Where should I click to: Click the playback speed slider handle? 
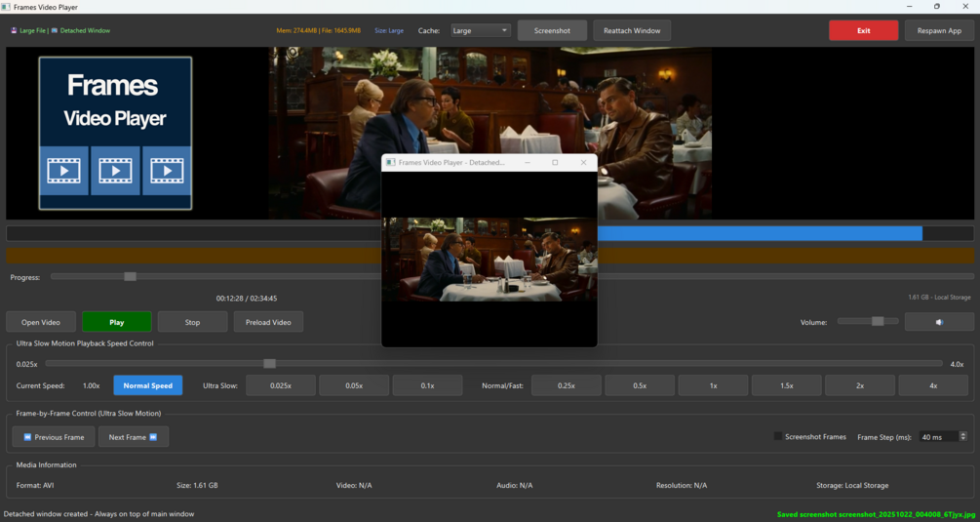(269, 363)
